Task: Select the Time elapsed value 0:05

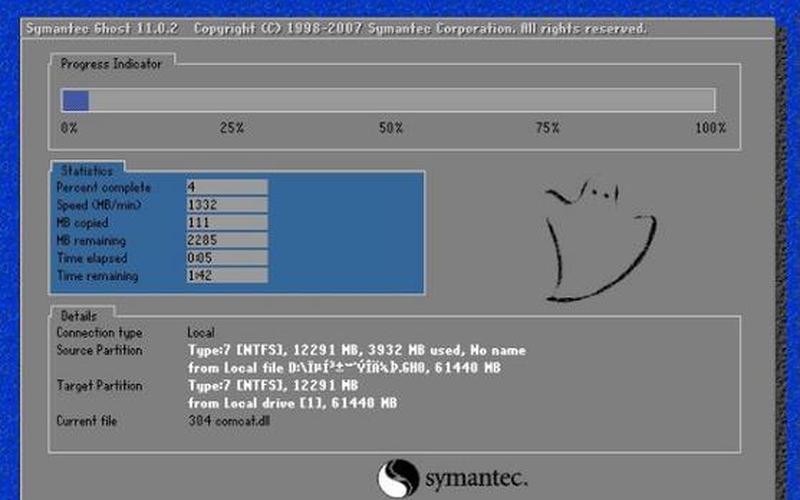Action: coord(227,258)
